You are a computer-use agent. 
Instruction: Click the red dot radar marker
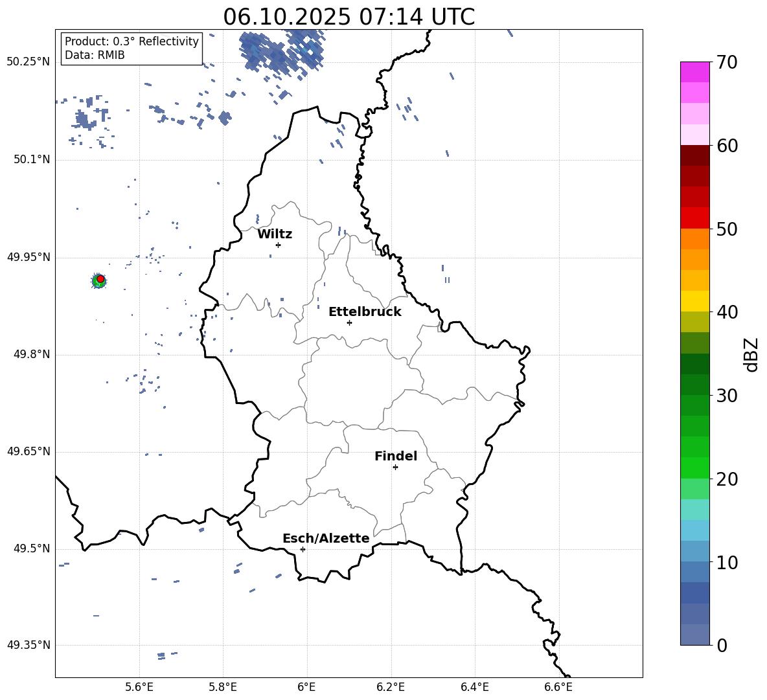(x=100, y=279)
